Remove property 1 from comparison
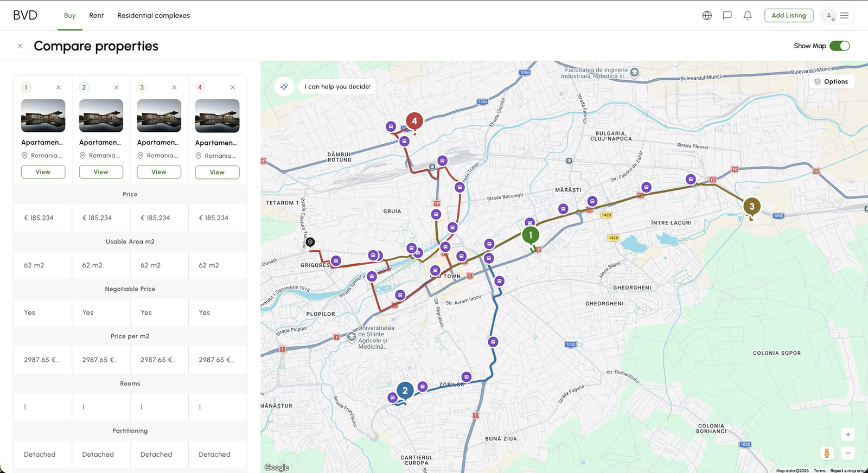 (x=59, y=87)
